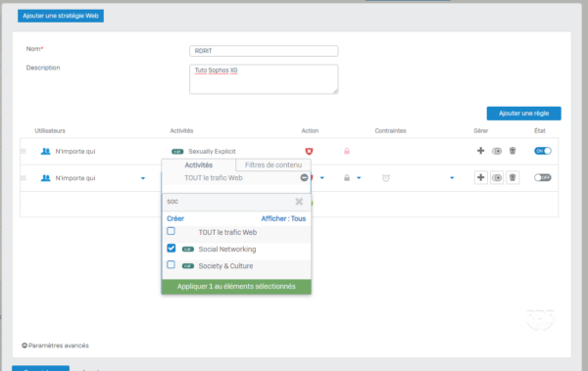
Task: Check the Society & Culture checkbox
Action: tap(171, 265)
